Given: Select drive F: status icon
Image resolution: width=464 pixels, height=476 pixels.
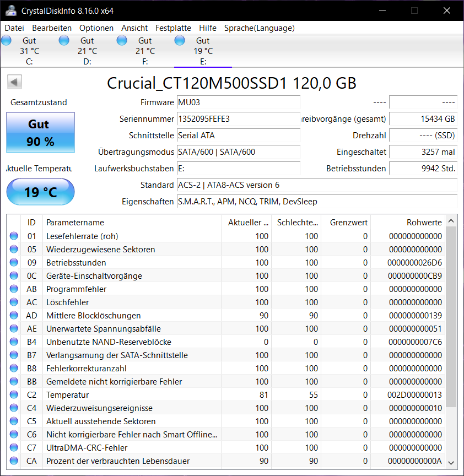Looking at the screenshot, I should (x=122, y=40).
